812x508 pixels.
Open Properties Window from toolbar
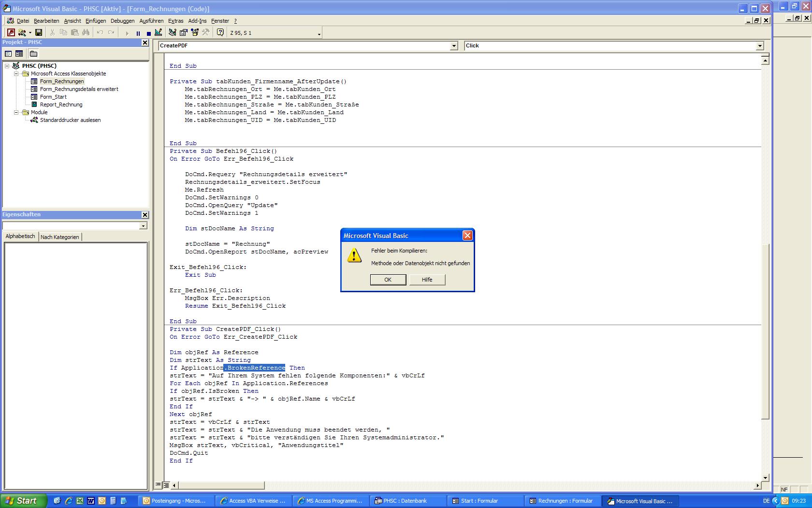pos(184,33)
